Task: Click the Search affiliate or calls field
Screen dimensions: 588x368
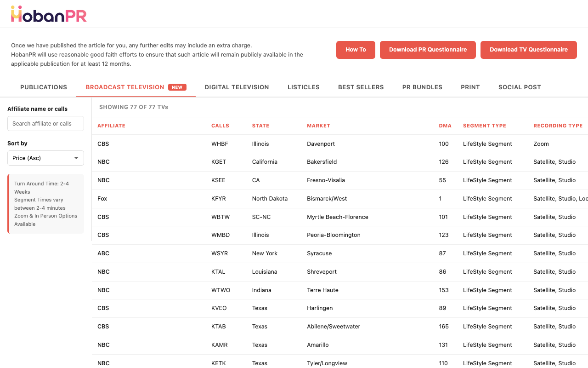Action: tap(45, 123)
